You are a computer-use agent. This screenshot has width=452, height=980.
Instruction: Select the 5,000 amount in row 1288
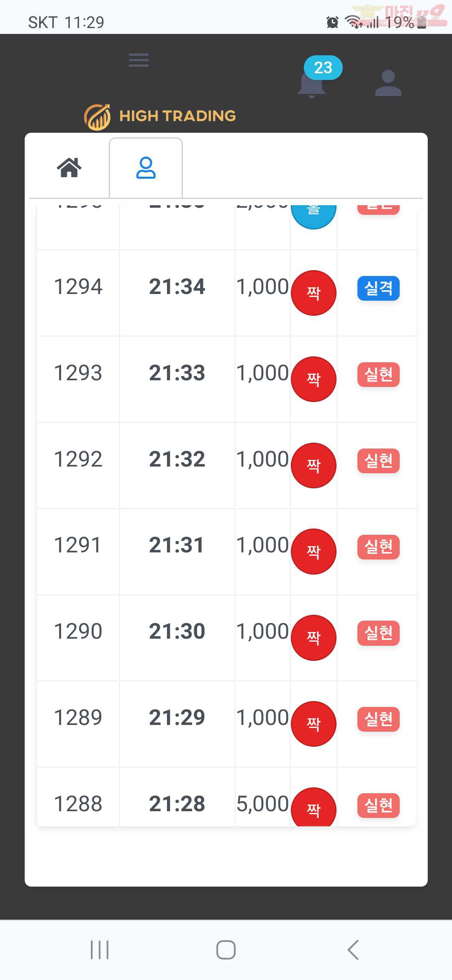262,804
